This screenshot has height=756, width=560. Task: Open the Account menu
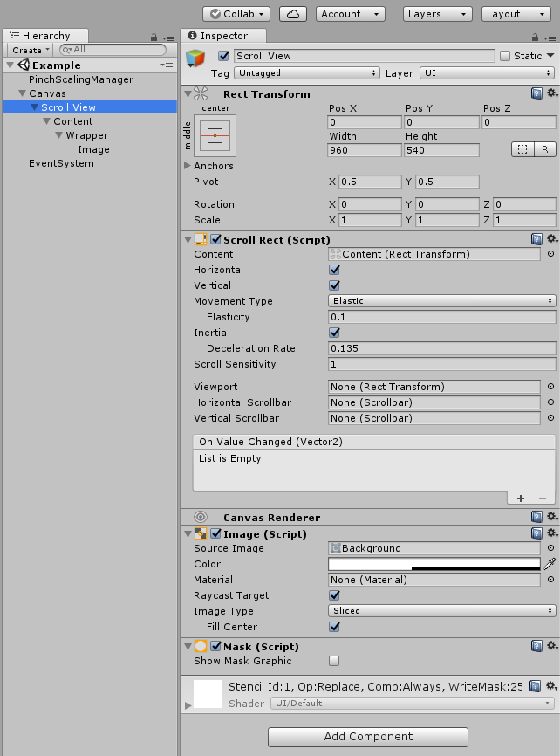pos(351,14)
